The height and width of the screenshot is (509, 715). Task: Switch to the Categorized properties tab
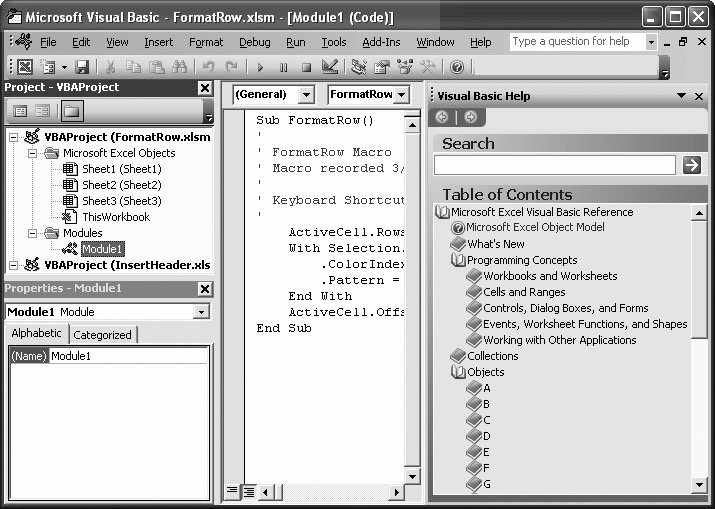(102, 334)
